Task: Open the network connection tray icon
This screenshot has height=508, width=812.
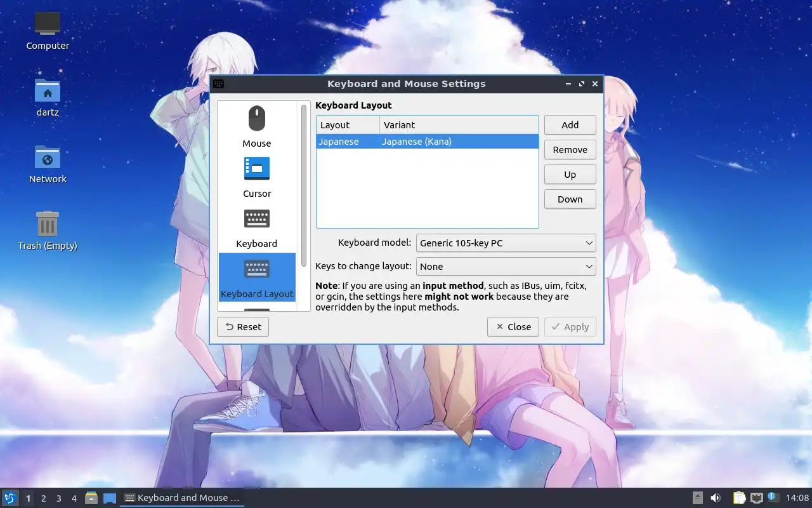Action: coord(756,498)
